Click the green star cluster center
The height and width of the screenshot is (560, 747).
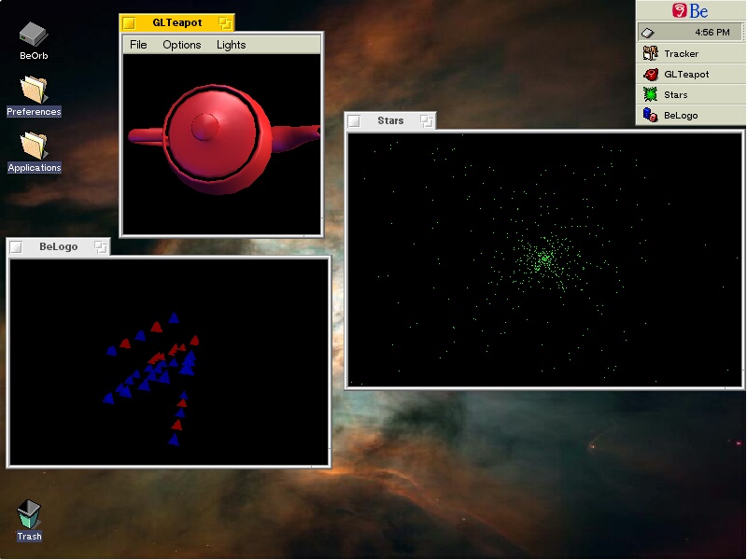(544, 259)
